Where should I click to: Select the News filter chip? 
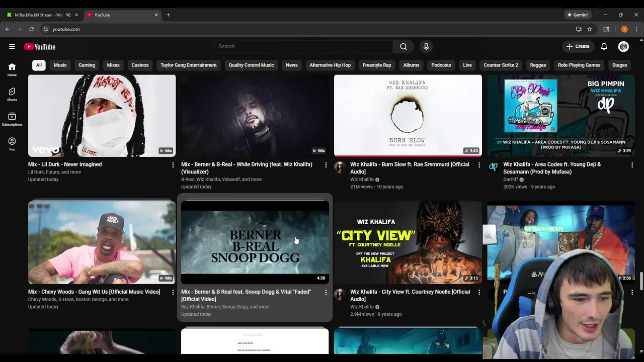click(292, 65)
